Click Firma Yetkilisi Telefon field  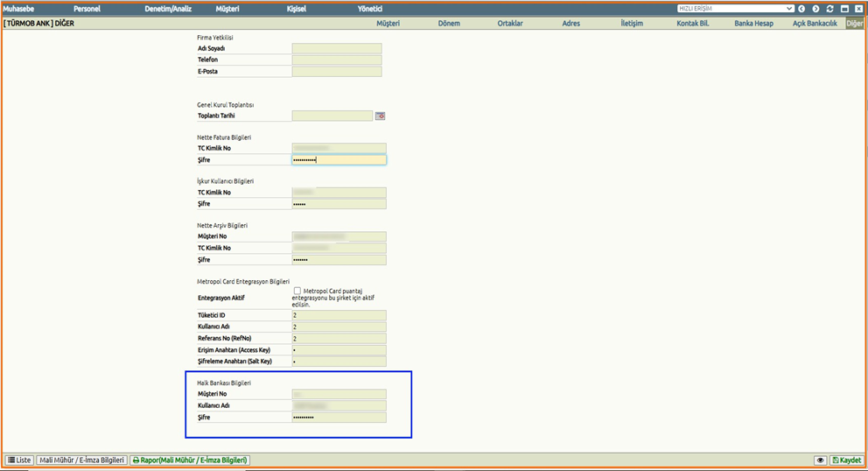[337, 60]
